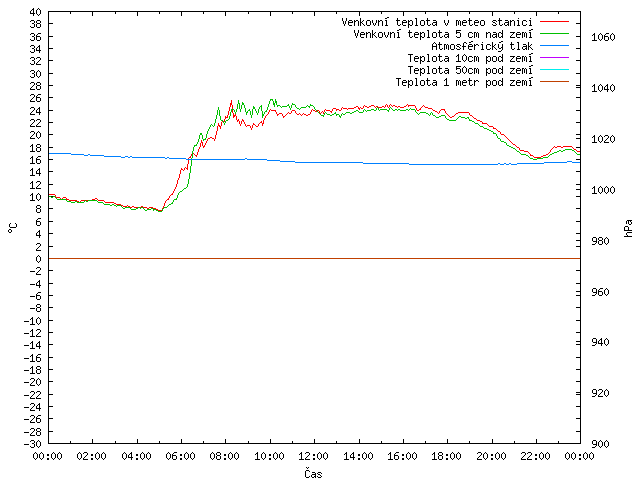The width and height of the screenshot is (640, 480).
Task: Click the '12:00' time tick label
Action: point(313,456)
